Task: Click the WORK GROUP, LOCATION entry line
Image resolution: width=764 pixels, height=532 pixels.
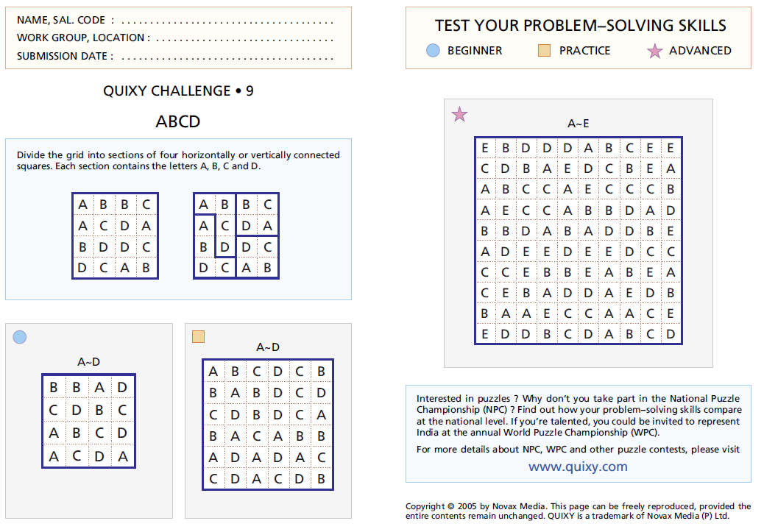Action: 244,38
